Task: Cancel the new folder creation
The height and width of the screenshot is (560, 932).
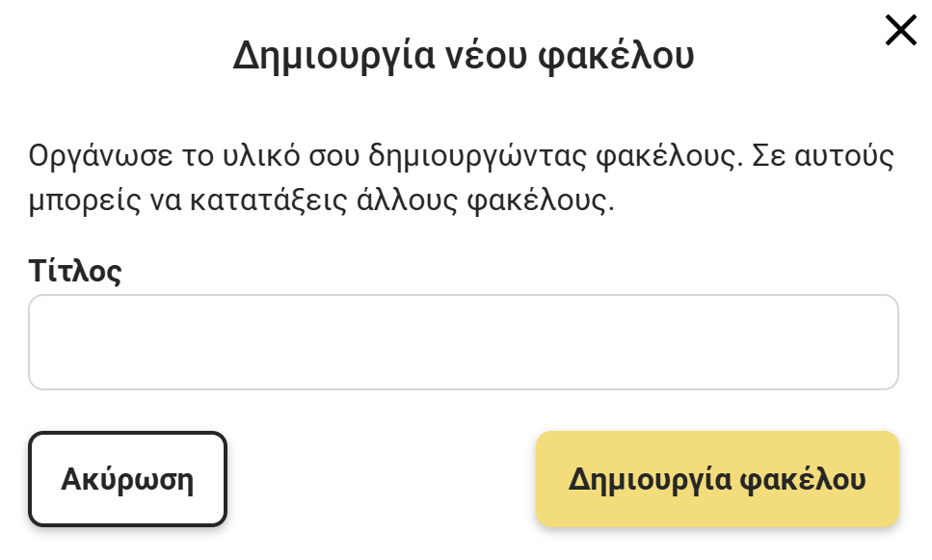Action: tap(127, 479)
